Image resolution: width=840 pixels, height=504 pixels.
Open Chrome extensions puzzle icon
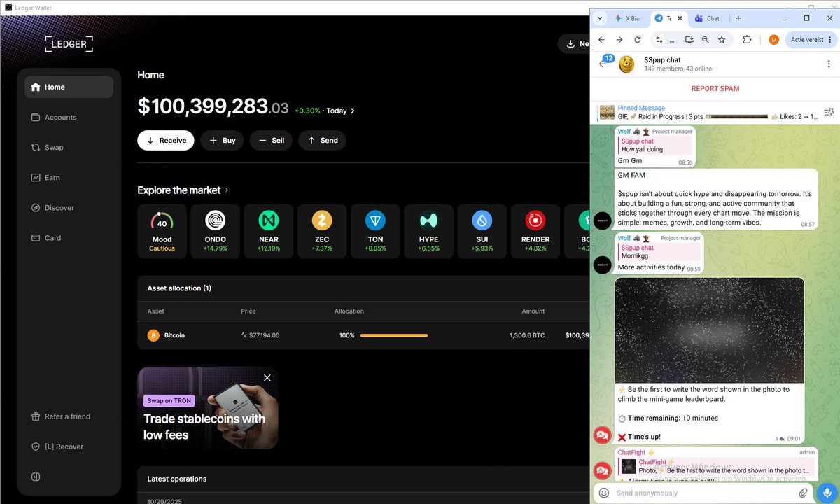tap(747, 40)
